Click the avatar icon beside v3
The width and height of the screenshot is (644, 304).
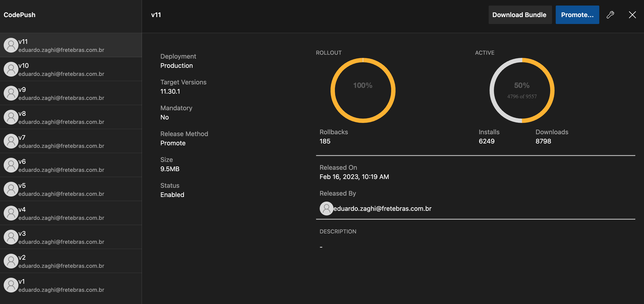click(x=11, y=237)
